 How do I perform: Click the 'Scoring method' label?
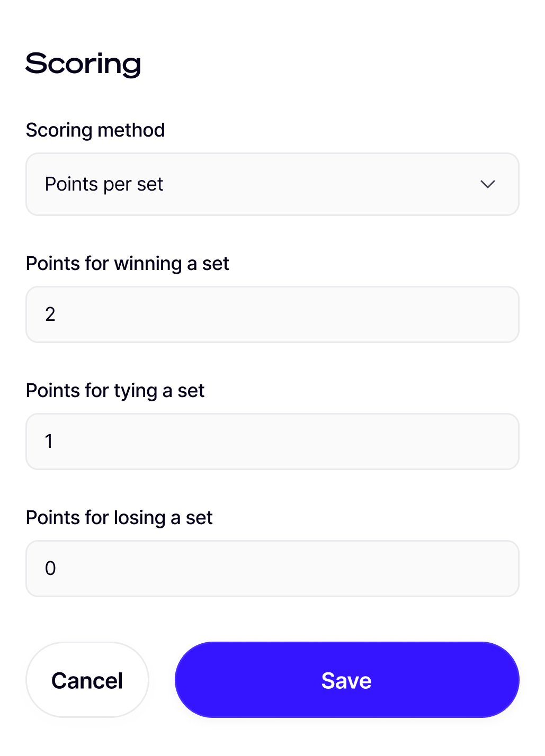click(95, 130)
